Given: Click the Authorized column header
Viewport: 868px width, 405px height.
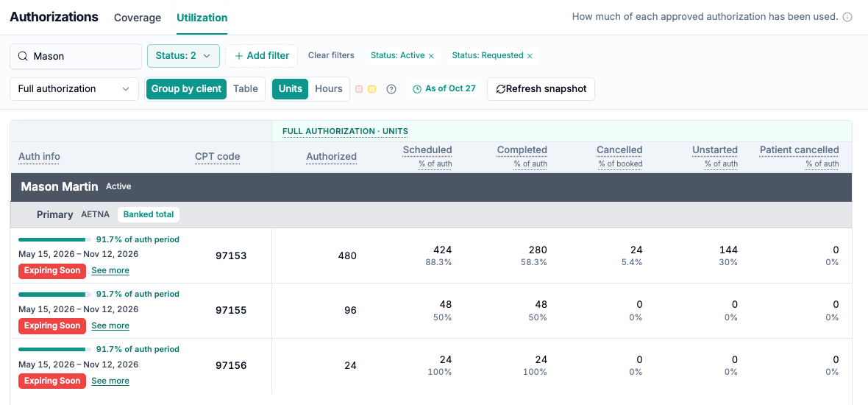Looking at the screenshot, I should pos(332,157).
